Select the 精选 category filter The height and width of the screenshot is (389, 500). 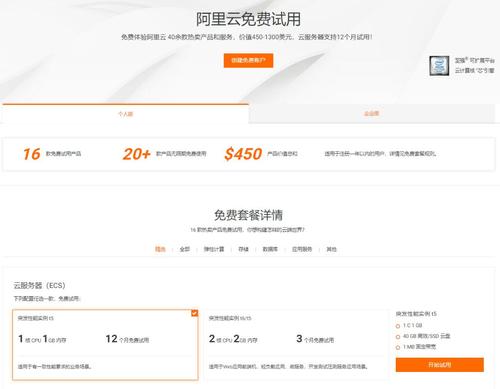click(160, 249)
